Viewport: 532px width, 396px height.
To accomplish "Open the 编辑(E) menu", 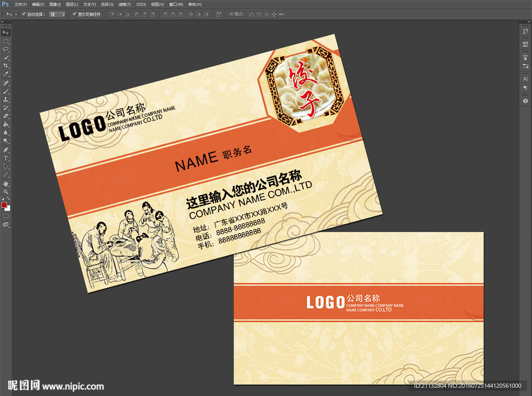I will click(38, 4).
